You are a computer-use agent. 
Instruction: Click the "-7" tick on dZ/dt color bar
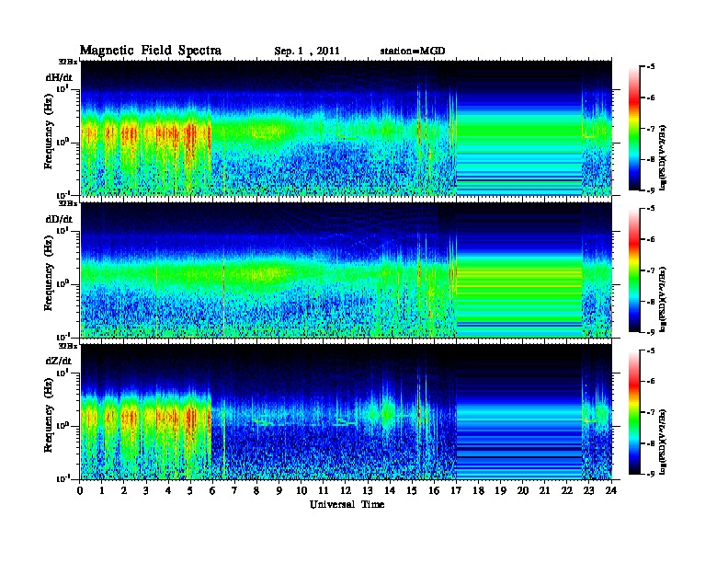click(651, 412)
